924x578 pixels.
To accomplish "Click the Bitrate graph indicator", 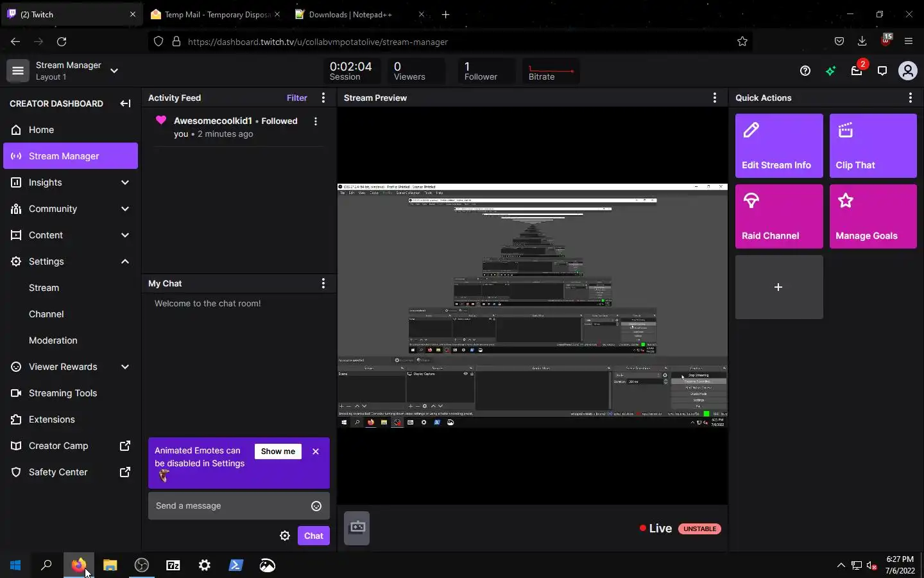I will coord(551,71).
